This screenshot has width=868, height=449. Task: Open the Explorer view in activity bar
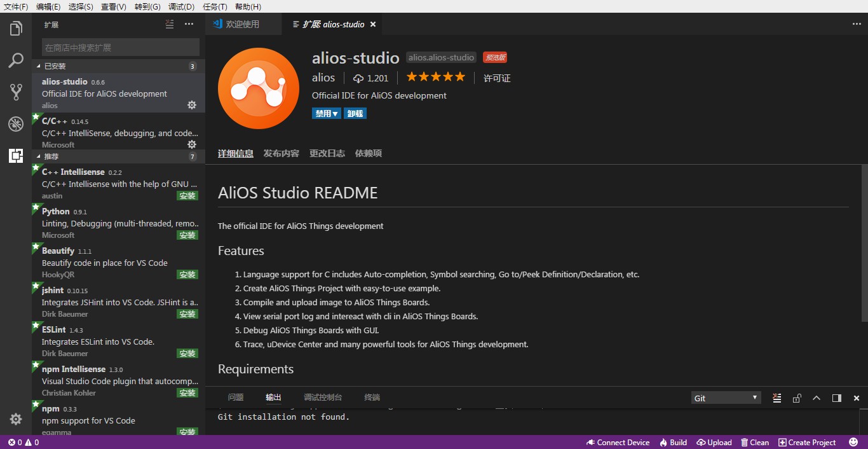(16, 29)
